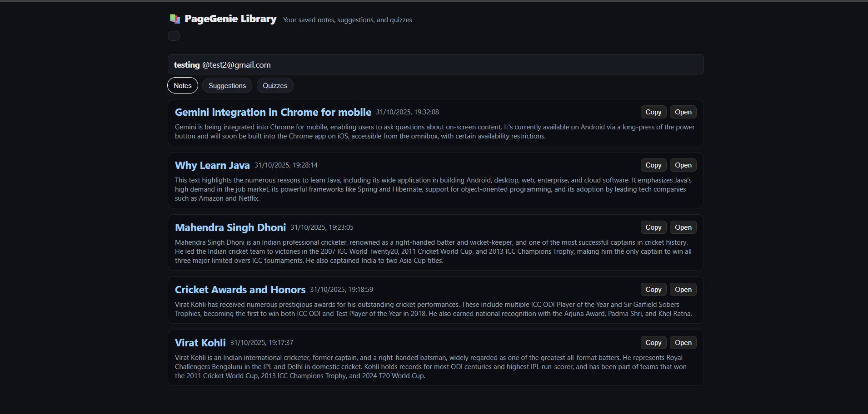This screenshot has height=414, width=868.
Task: Click the 'Virat Kohli' note title
Action: (x=200, y=343)
